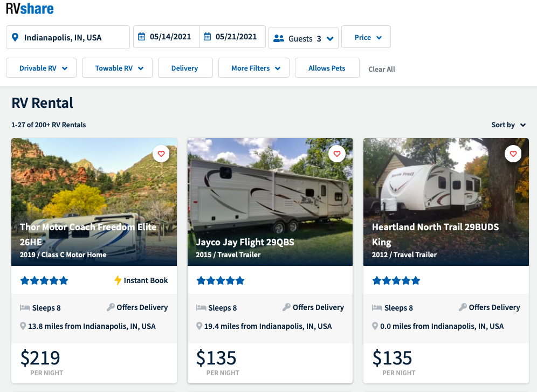
Task: Click the calendar icon beside 05/21/2021
Action: 207,37
